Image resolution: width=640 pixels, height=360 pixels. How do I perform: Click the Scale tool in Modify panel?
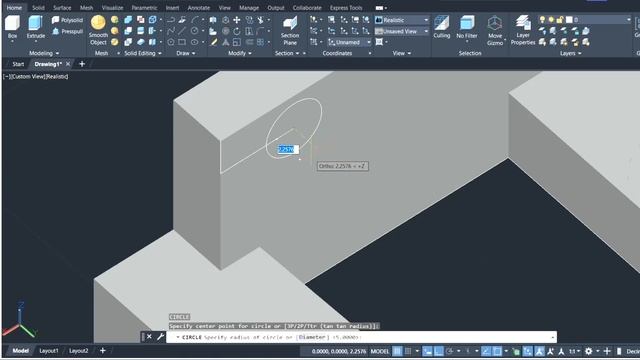pos(237,42)
